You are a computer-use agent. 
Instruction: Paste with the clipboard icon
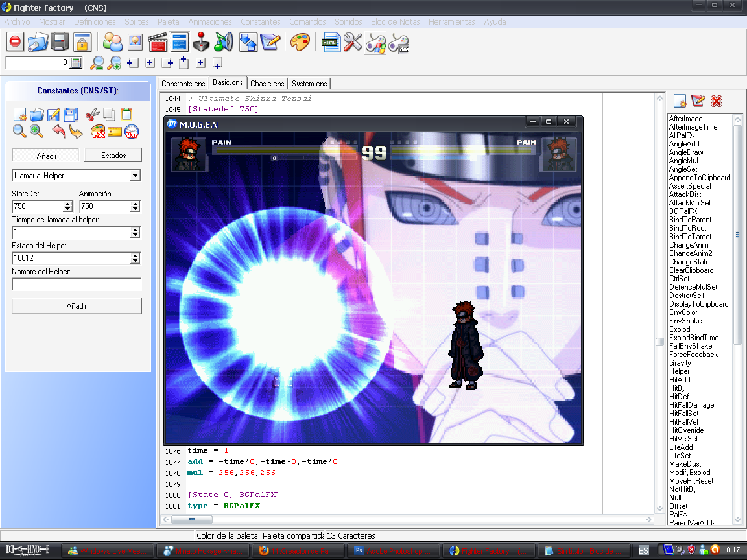click(x=126, y=114)
